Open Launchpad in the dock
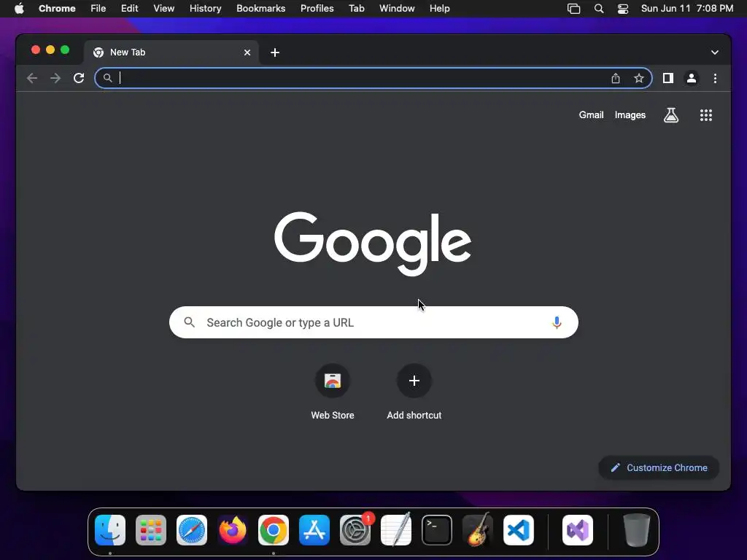 click(151, 530)
